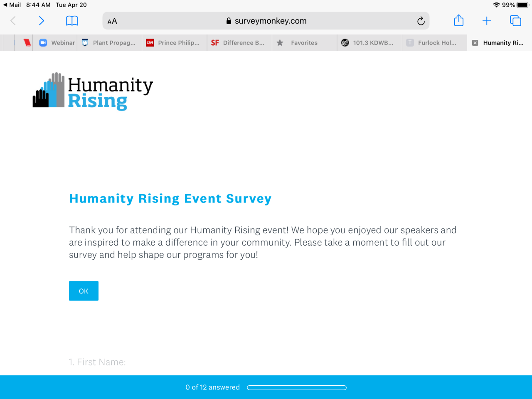The width and height of the screenshot is (532, 399).
Task: Show all tabs overview icon
Action: point(515,21)
